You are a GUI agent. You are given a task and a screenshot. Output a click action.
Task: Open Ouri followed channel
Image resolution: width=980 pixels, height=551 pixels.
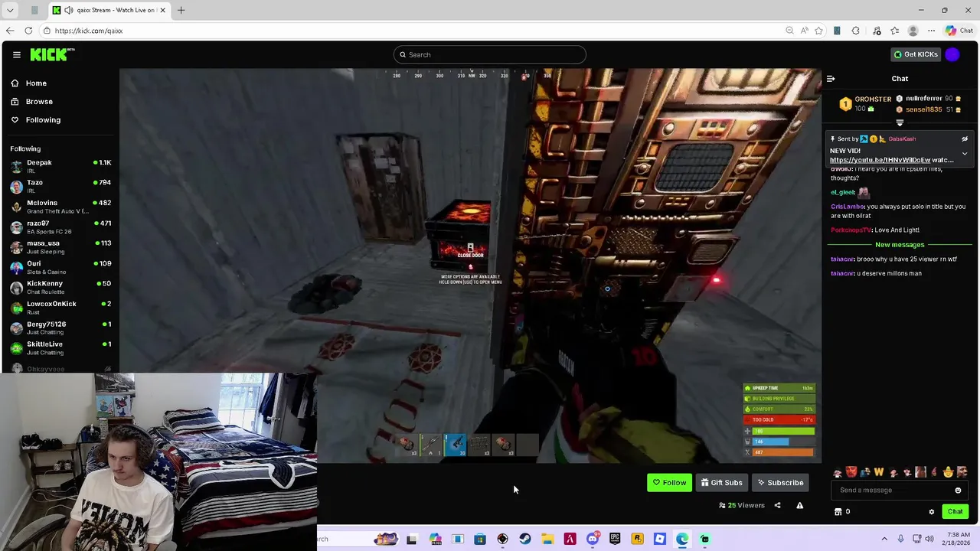click(x=59, y=267)
